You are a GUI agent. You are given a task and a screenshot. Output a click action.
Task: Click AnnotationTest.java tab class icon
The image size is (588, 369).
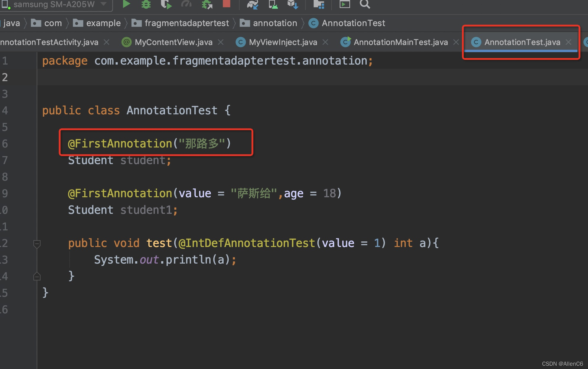click(476, 42)
